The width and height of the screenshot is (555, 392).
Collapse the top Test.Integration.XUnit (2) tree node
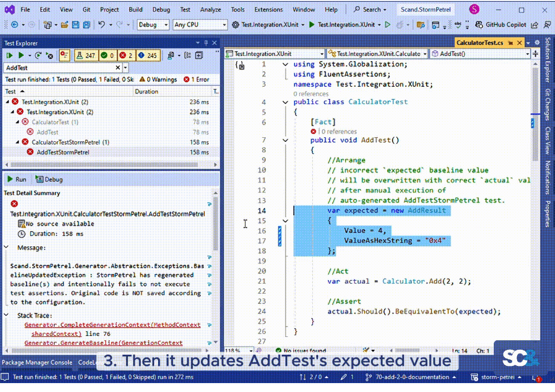pyautogui.click(x=7, y=102)
